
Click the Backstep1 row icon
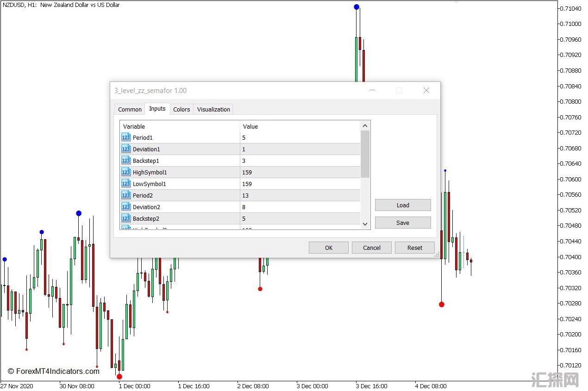[126, 161]
